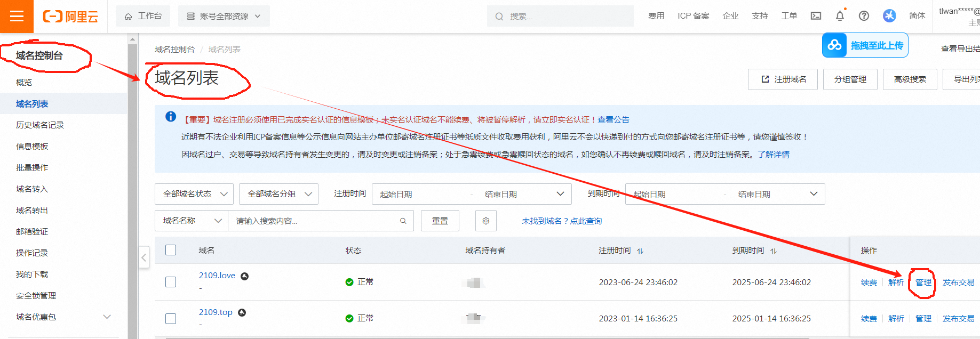This screenshot has width=980, height=339.
Task: Collapse the left sidebar with arrow handle
Action: coord(144,258)
